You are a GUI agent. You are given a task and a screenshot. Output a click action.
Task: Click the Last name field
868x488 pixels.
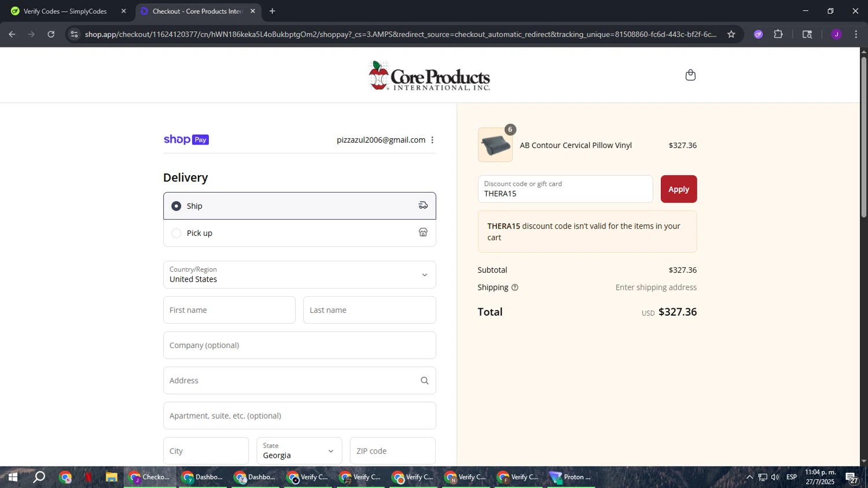[370, 310]
